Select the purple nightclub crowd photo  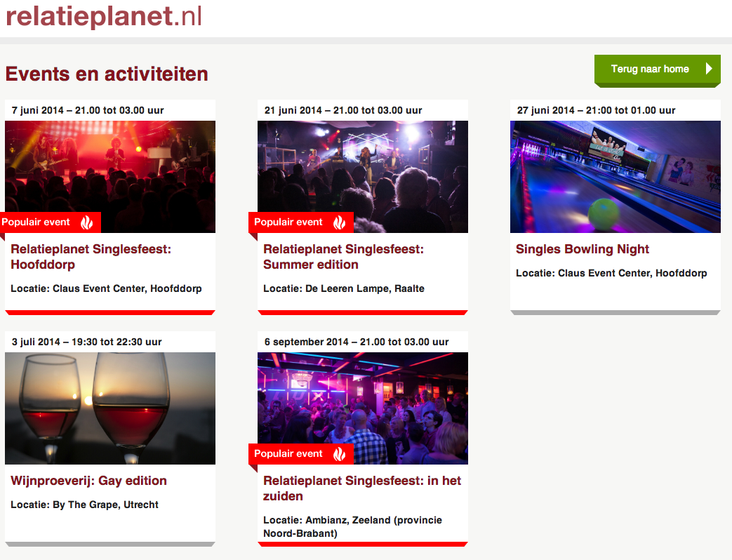pyautogui.click(x=363, y=408)
